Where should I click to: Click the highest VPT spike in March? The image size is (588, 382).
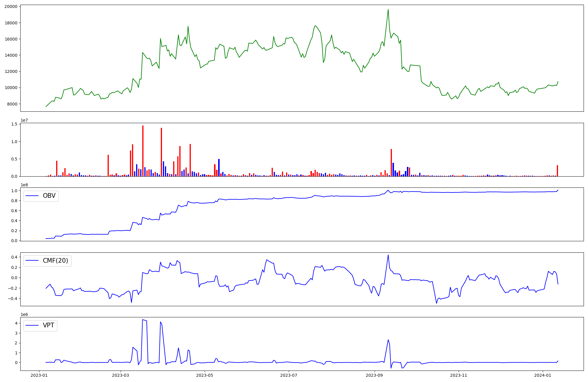click(143, 320)
